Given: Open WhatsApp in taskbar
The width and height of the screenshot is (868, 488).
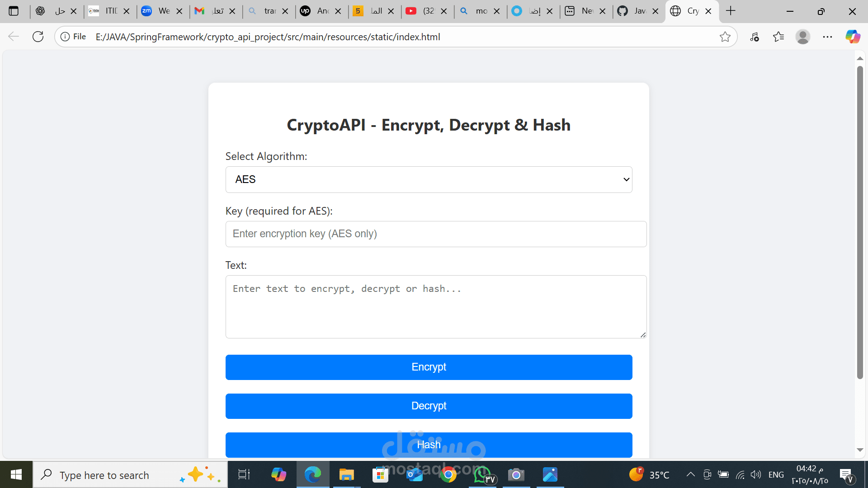Looking at the screenshot, I should pos(482,474).
